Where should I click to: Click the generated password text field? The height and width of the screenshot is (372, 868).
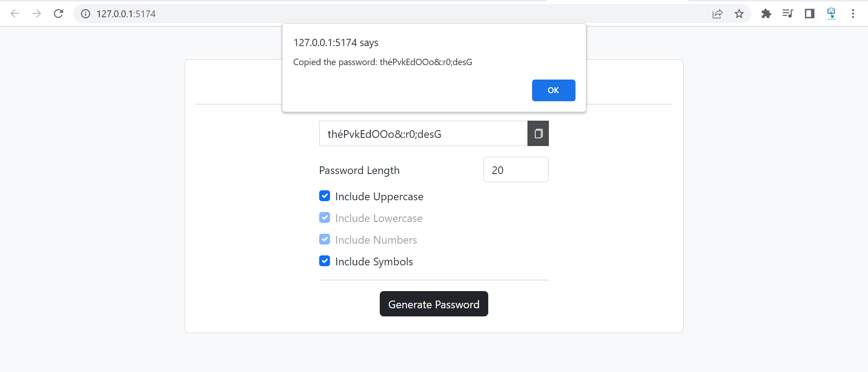[x=423, y=133]
